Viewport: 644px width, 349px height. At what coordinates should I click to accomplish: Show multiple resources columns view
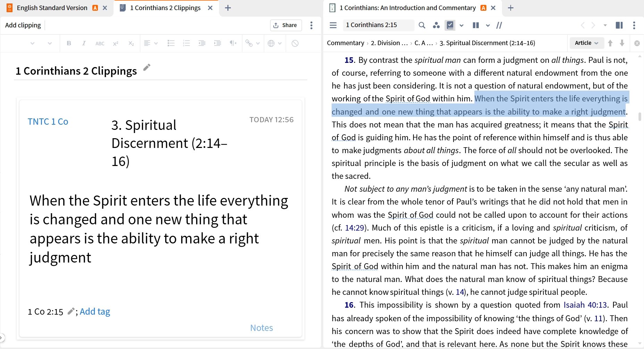pos(476,25)
